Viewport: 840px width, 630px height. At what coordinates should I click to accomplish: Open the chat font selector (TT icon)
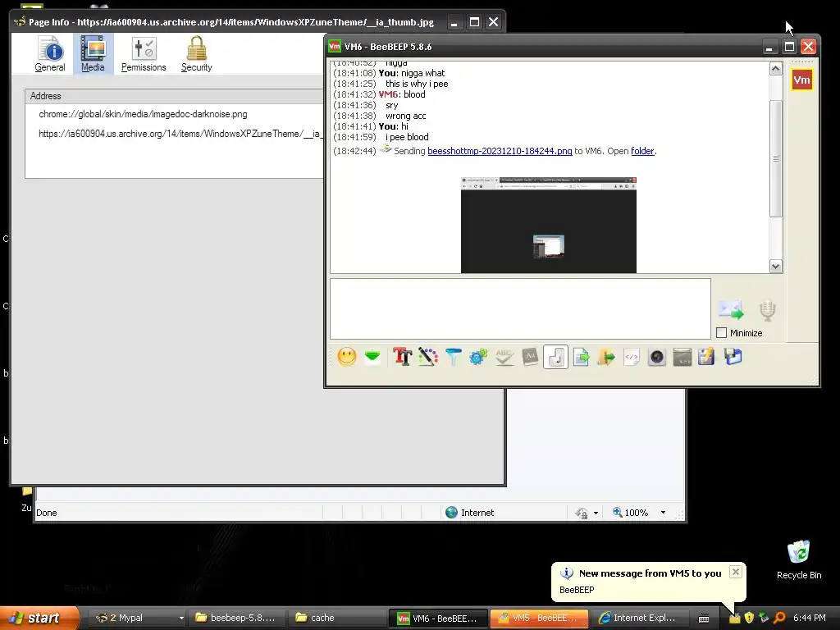[402, 357]
